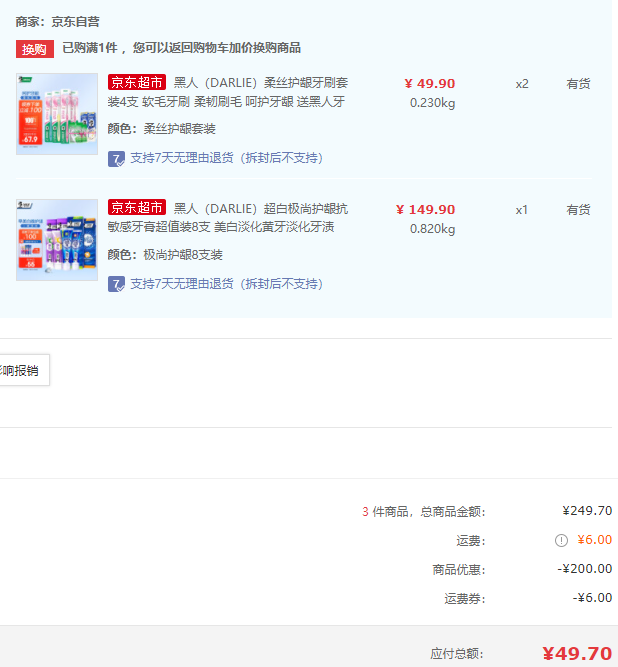Open the DARLIE toothbrush set product thumbnail
Screen dimensions: 618x667
pyautogui.click(x=57, y=114)
